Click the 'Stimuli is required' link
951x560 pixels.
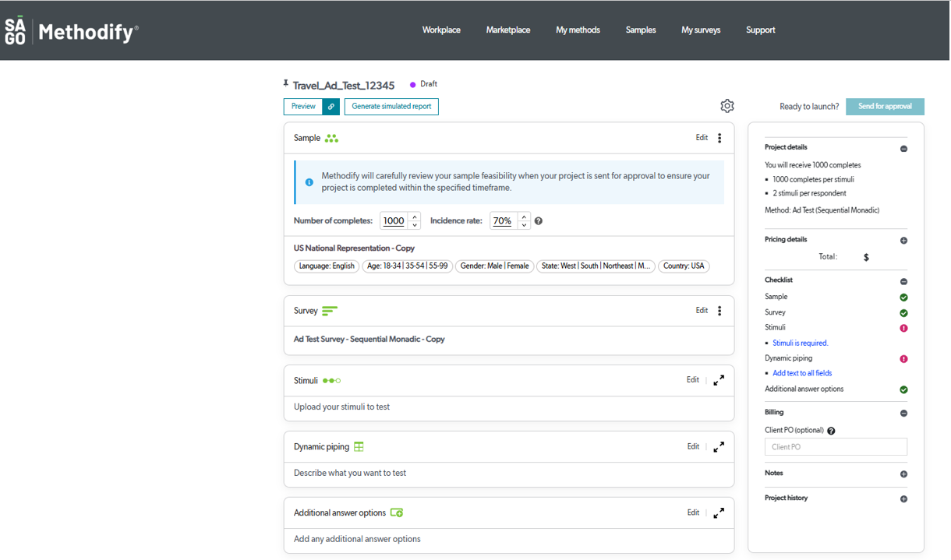point(800,343)
